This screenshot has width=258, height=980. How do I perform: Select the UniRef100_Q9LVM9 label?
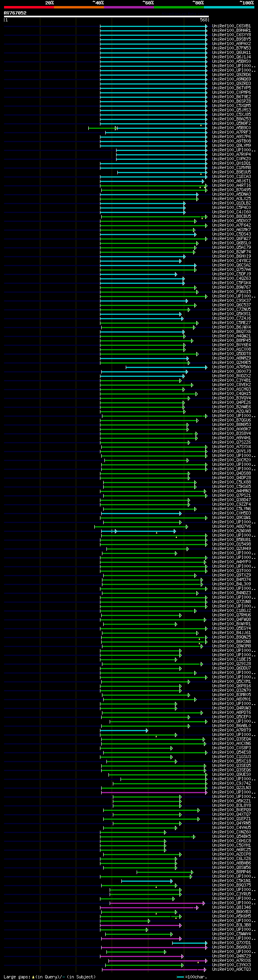[x=231, y=145]
